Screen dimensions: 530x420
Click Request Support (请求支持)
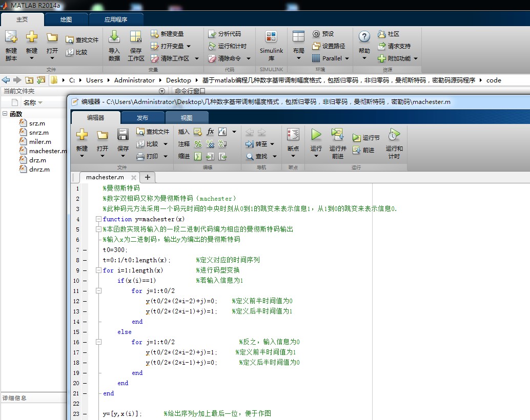click(x=394, y=46)
